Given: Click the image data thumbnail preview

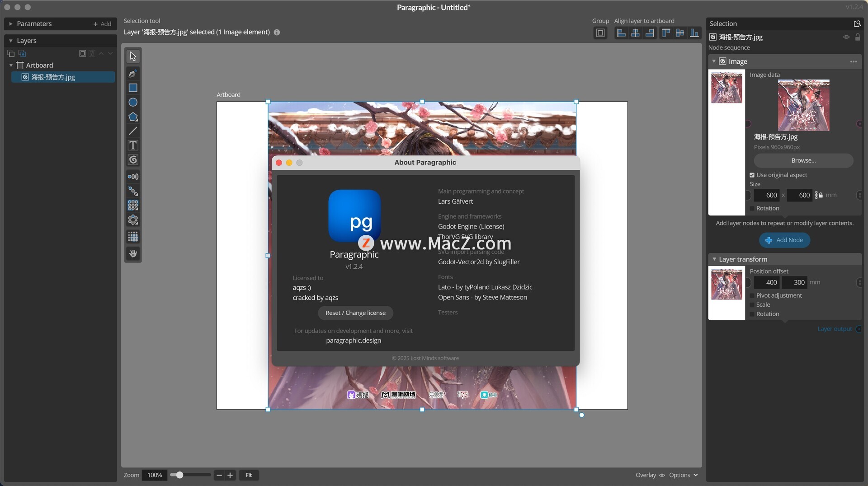Looking at the screenshot, I should (x=803, y=105).
